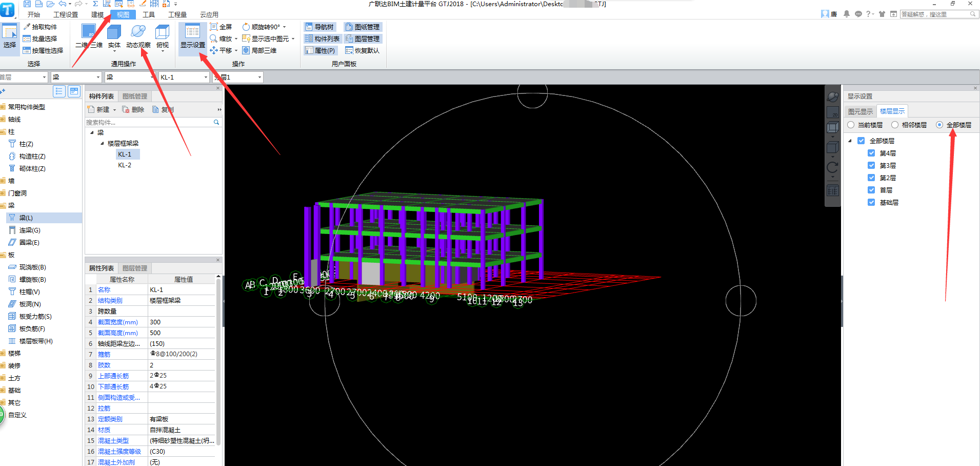The width and height of the screenshot is (980, 466).
Task: Click the 平移 pan tool
Action: coord(221,50)
